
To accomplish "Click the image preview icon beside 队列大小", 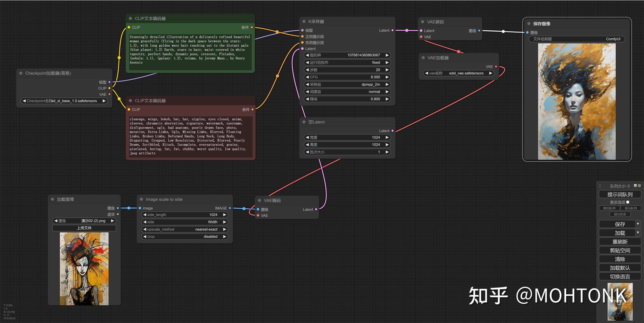I will click(635, 186).
